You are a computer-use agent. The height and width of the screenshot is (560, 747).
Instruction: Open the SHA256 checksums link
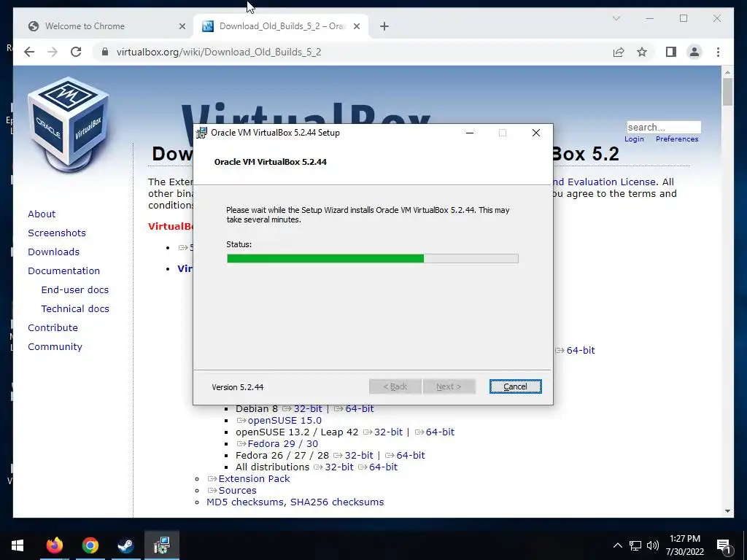tap(337, 502)
